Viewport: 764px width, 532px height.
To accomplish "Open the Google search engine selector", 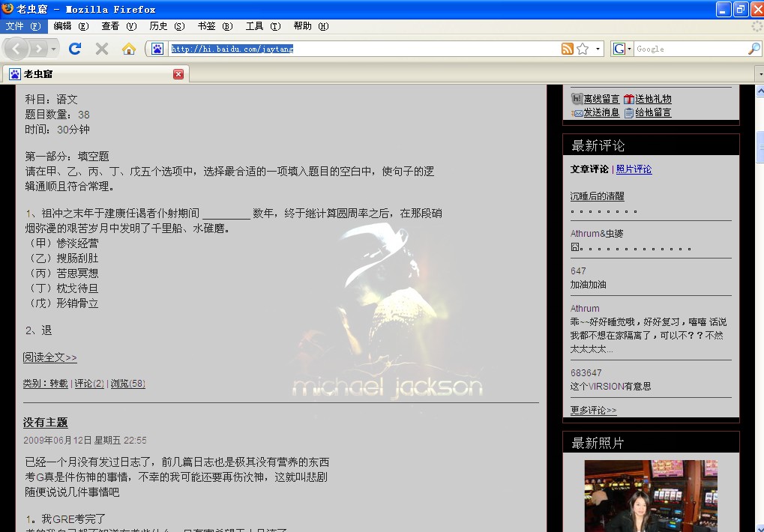I will point(622,49).
